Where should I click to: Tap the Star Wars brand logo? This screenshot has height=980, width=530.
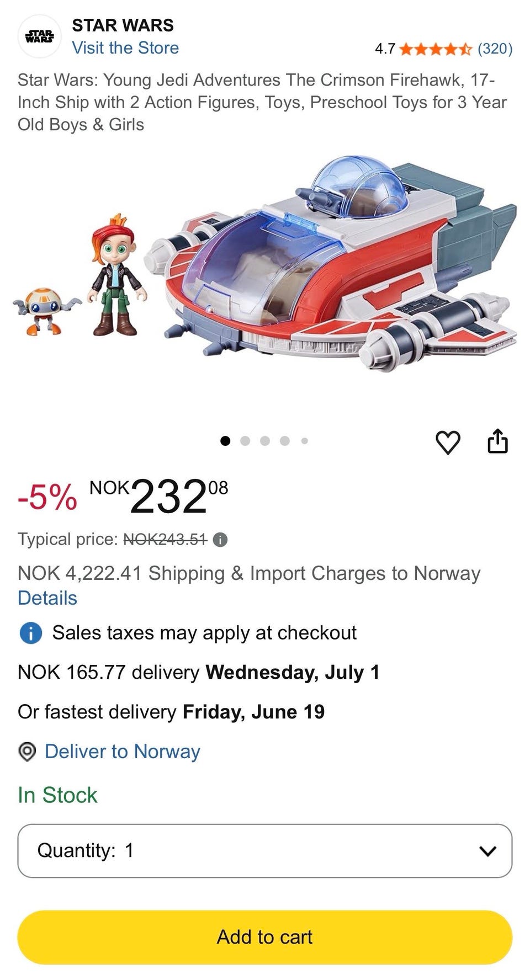(40, 36)
